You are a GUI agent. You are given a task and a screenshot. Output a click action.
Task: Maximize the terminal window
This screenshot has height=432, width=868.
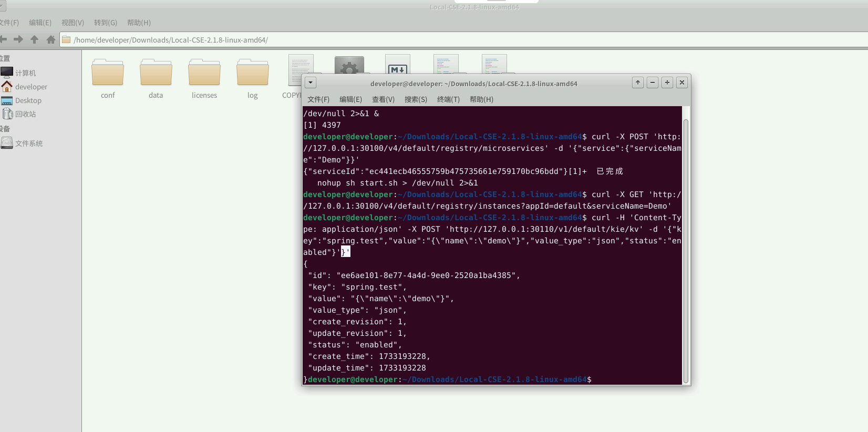(x=667, y=83)
